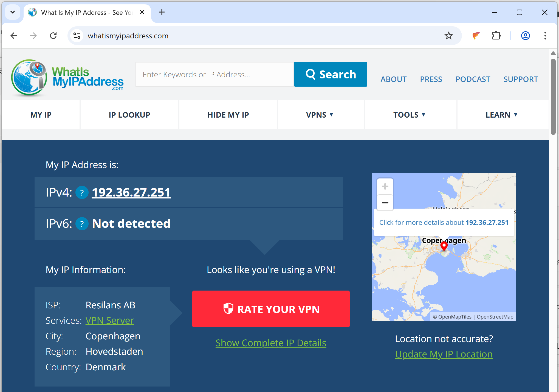Expand the VPNS dropdown menu
The height and width of the screenshot is (392, 559).
tap(320, 115)
